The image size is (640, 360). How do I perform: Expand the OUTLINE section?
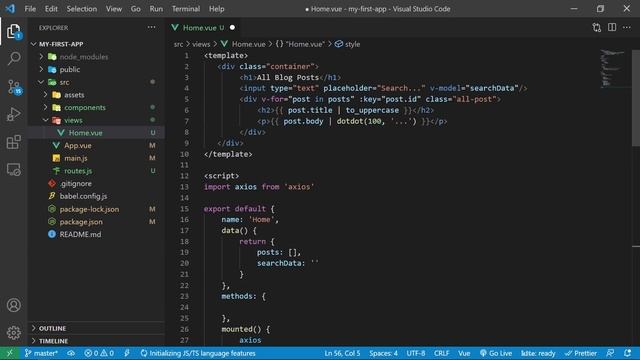(96, 328)
